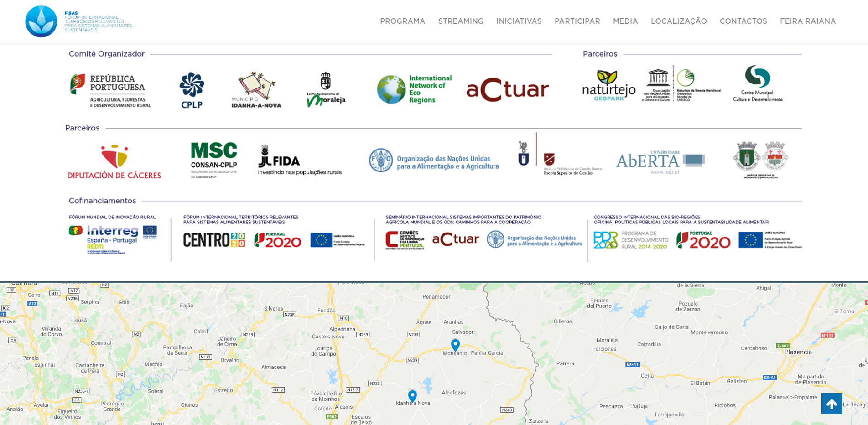
Task: Click the Naturtejo Geopark logo
Action: (608, 85)
